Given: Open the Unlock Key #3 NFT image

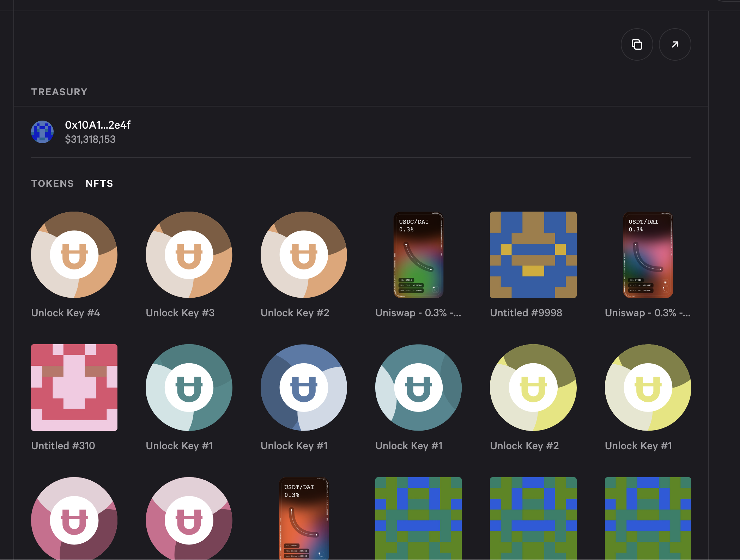Looking at the screenshot, I should 189,255.
